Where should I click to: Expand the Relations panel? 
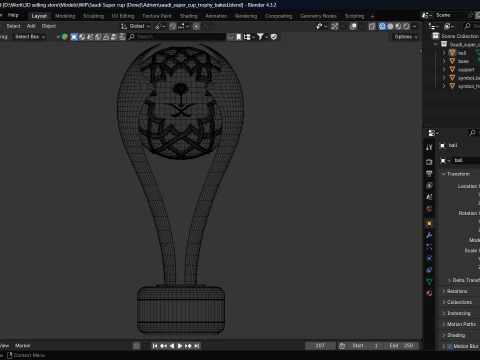[455, 291]
